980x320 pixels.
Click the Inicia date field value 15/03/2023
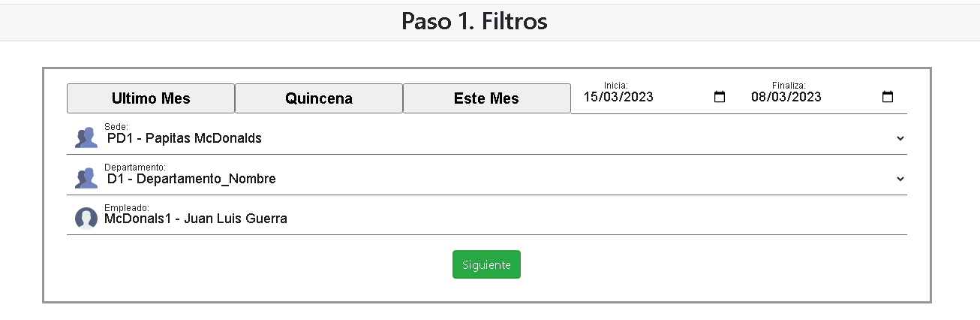[618, 97]
